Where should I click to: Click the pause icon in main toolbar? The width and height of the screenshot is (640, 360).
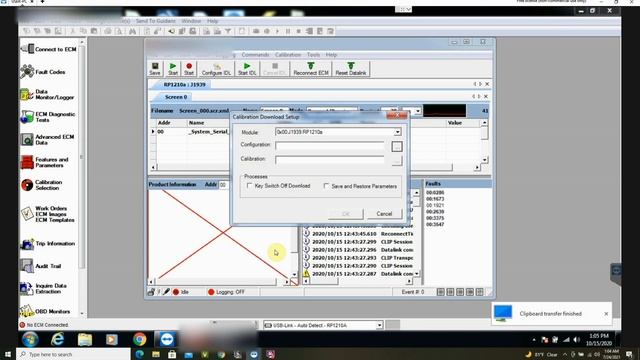288,31
